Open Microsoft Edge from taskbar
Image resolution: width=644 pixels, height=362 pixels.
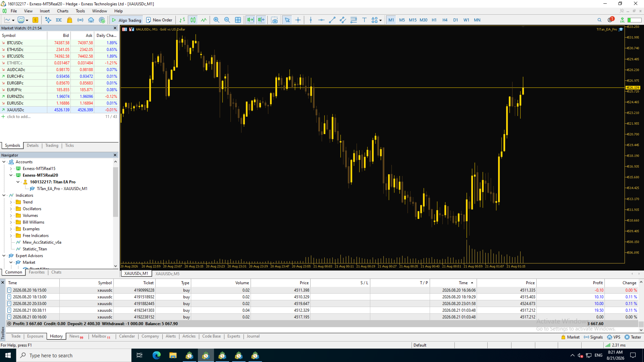pyautogui.click(x=157, y=355)
